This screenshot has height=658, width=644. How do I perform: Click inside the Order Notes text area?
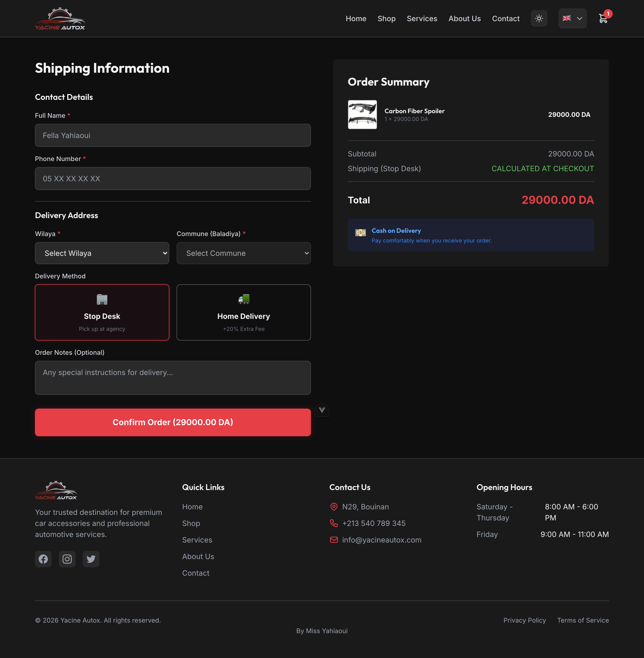(172, 378)
